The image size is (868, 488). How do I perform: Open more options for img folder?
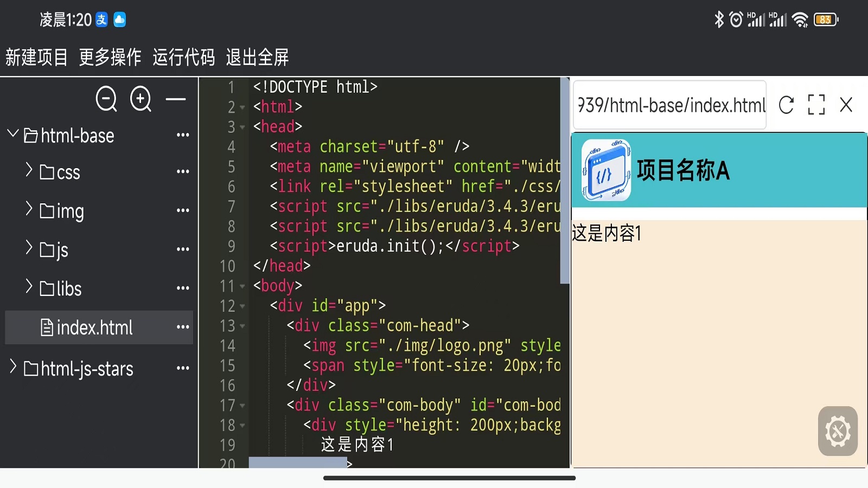coord(183,210)
